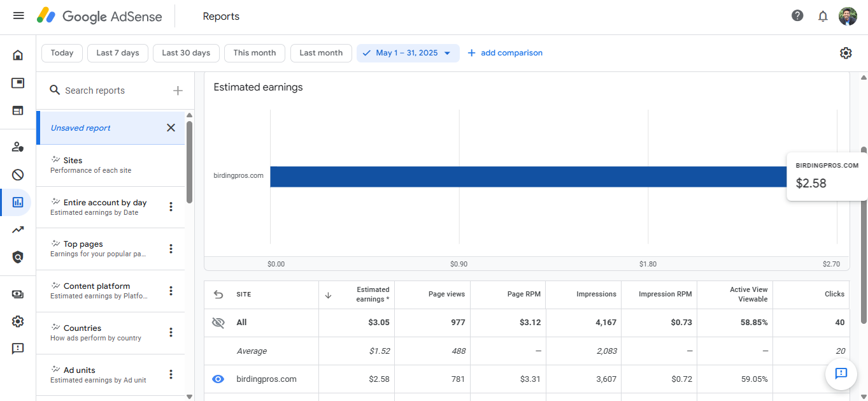
Task: Click Active View Viewable column header
Action: (749, 295)
